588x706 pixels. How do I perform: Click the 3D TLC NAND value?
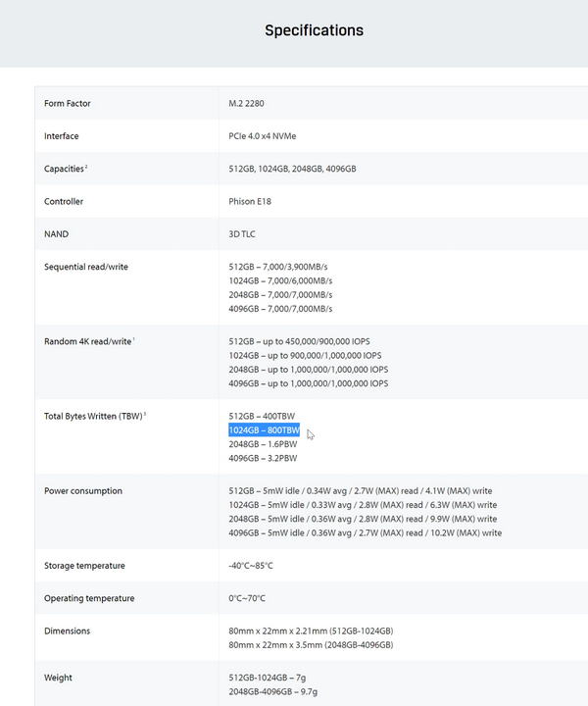(x=244, y=234)
